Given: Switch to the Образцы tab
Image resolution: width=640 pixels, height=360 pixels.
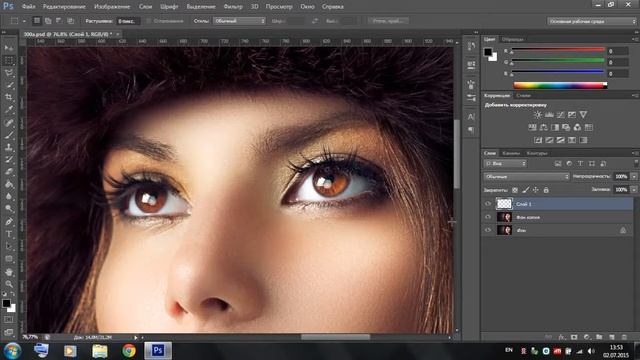Looking at the screenshot, I should click(513, 39).
